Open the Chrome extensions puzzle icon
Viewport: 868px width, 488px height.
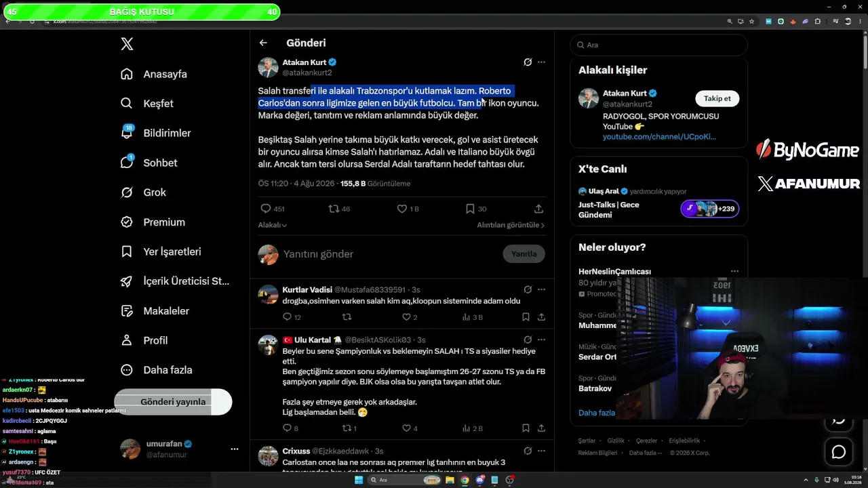point(818,21)
